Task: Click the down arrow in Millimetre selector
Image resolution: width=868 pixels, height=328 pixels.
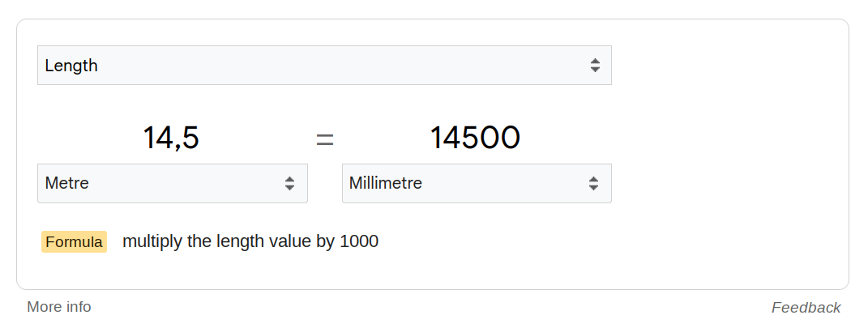Action: [594, 188]
